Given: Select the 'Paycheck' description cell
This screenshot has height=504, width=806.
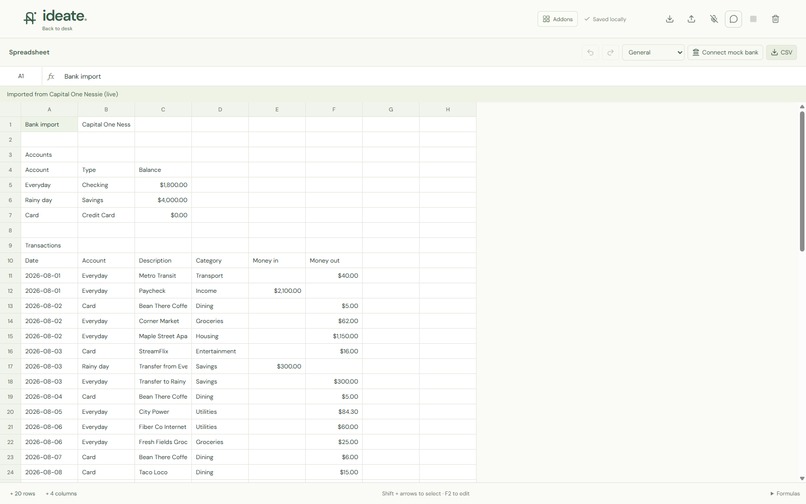Looking at the screenshot, I should pos(163,291).
